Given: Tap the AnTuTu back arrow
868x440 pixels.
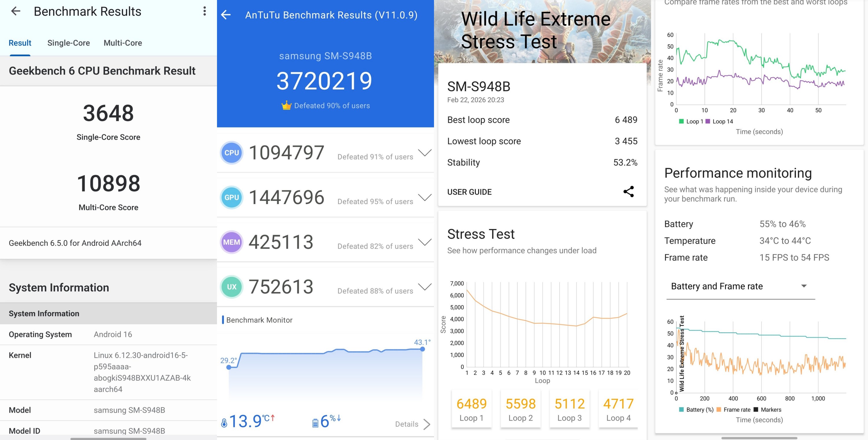Looking at the screenshot, I should (x=226, y=15).
